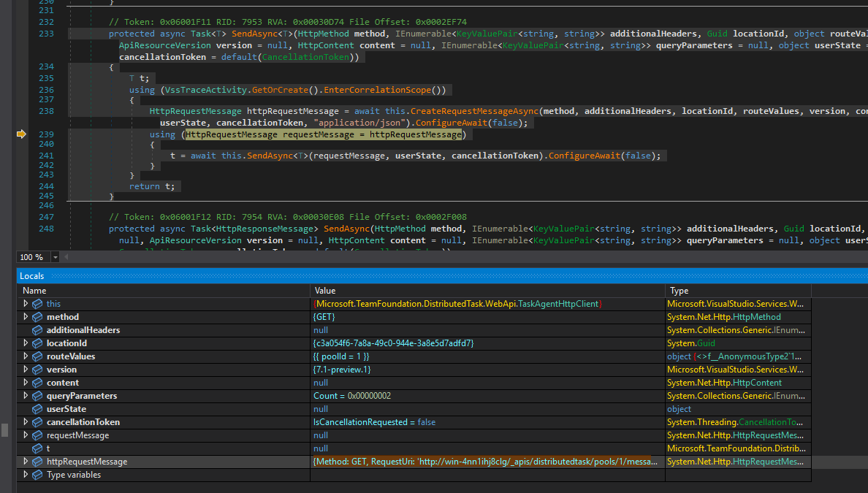868x493 pixels.
Task: Expand the version variable
Action: (x=26, y=370)
